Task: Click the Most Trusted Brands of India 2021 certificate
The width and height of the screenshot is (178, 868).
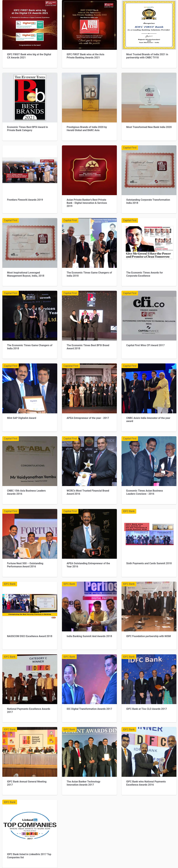Action: coord(149,25)
